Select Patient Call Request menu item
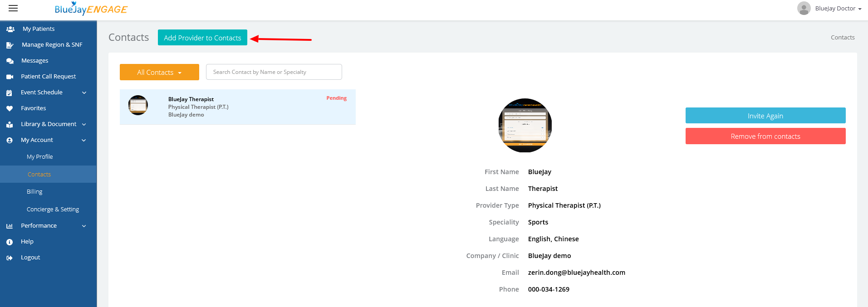Image resolution: width=868 pixels, height=307 pixels. point(48,76)
